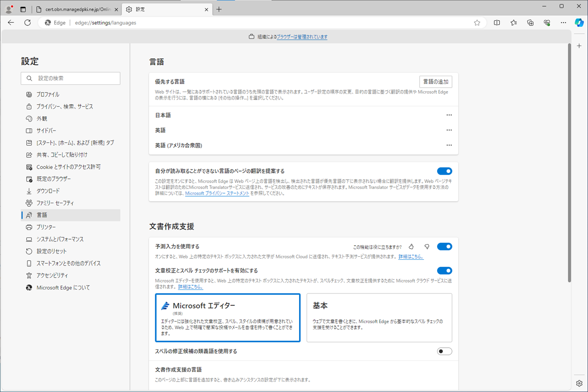Open split screen icon in toolbar
This screenshot has height=392, width=588.
coord(497,23)
